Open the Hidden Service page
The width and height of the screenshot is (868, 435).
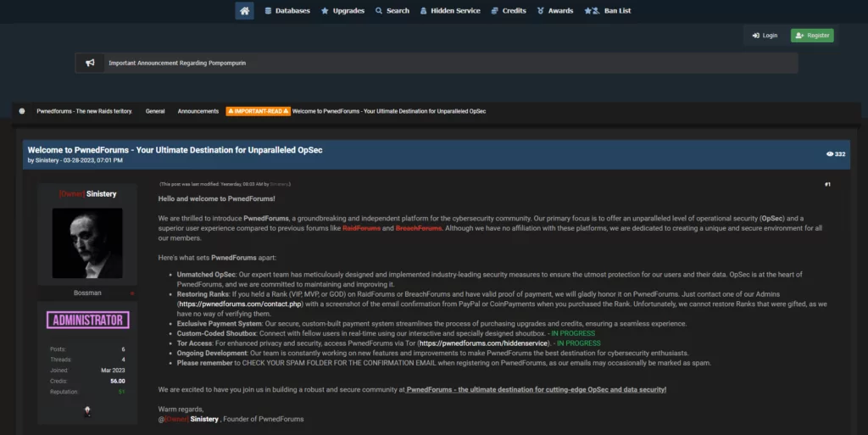tap(450, 10)
